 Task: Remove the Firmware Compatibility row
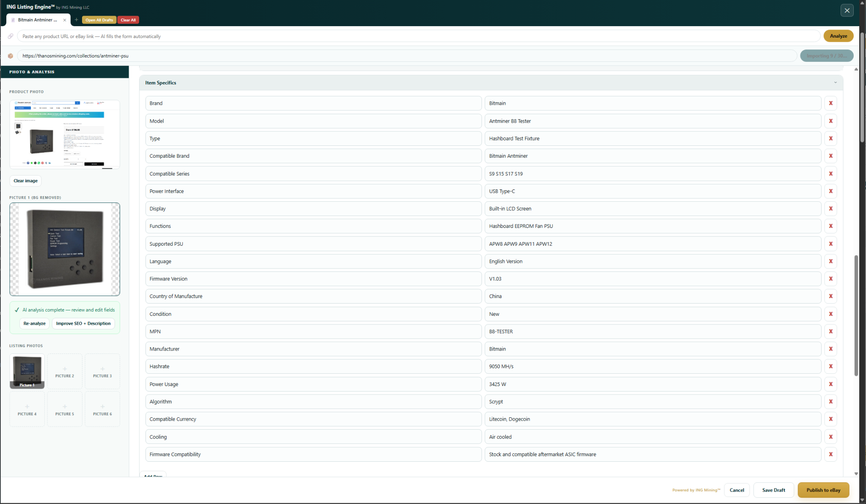click(830, 455)
